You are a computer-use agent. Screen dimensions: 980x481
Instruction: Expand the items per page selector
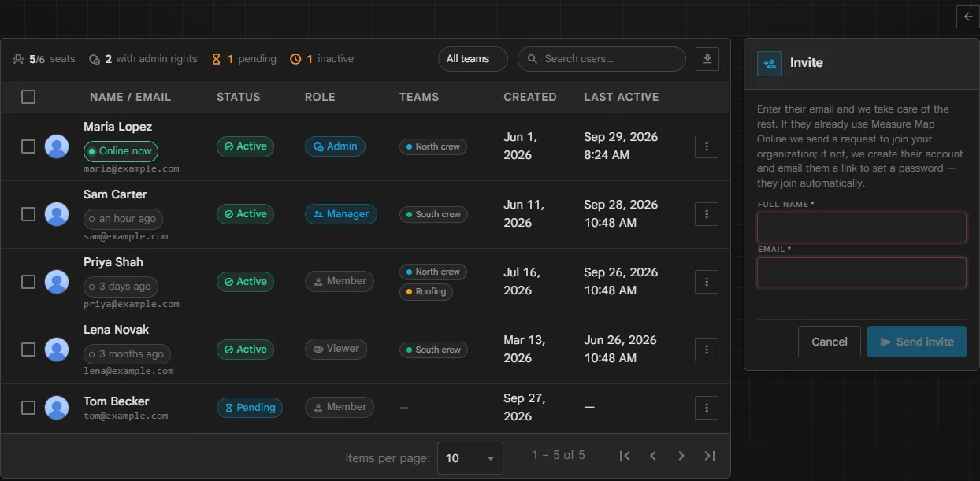[470, 458]
